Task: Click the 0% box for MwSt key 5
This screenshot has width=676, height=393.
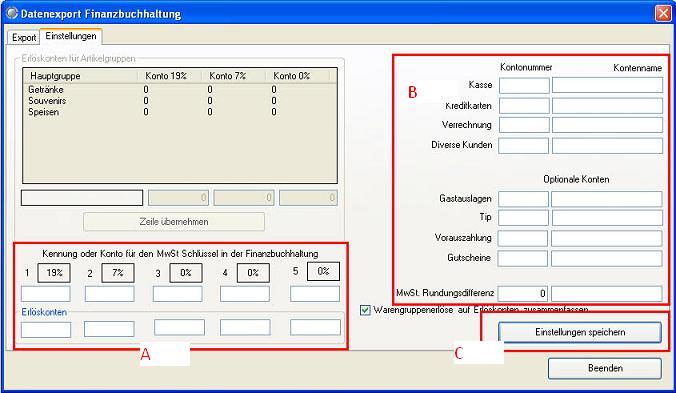Action: 323,271
